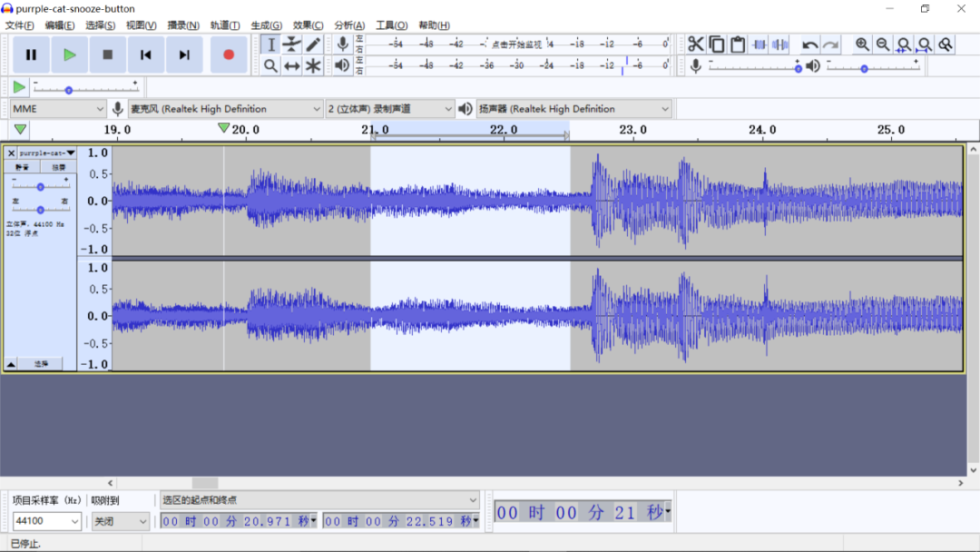Select the Draw (pencil) tool
Image resolution: width=980 pixels, height=552 pixels.
coord(313,44)
